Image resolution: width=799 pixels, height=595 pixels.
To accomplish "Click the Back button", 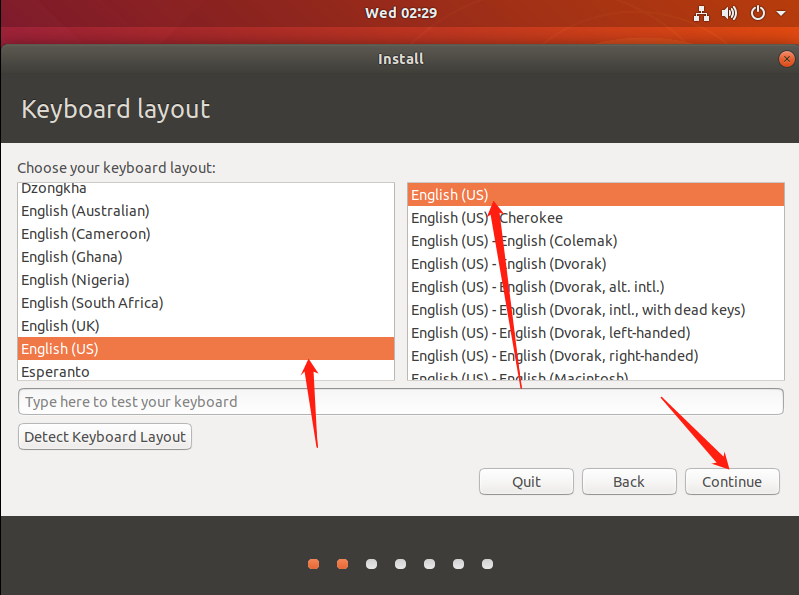I will point(629,481).
